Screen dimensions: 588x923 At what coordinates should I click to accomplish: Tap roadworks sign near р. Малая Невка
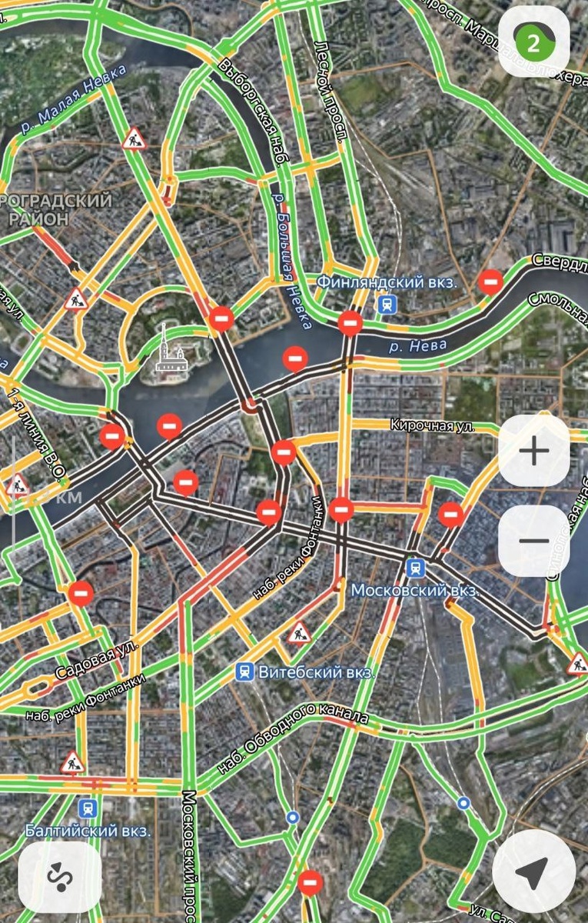tap(135, 139)
